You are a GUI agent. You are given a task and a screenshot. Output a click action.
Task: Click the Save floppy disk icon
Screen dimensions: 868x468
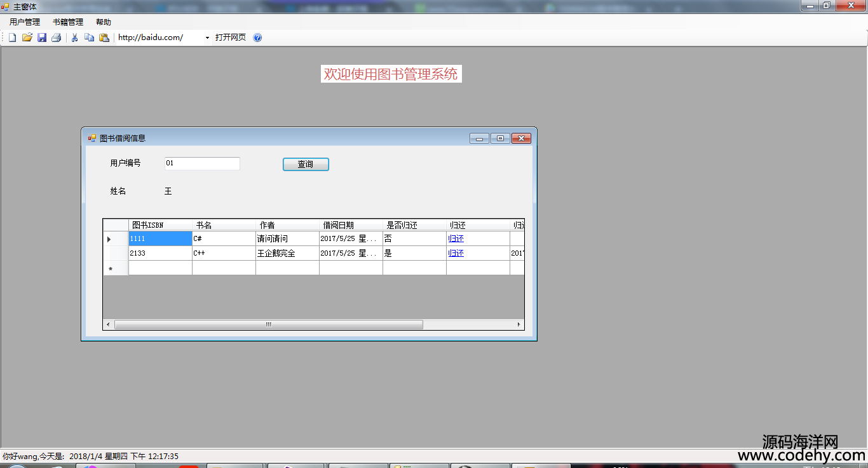(42, 38)
